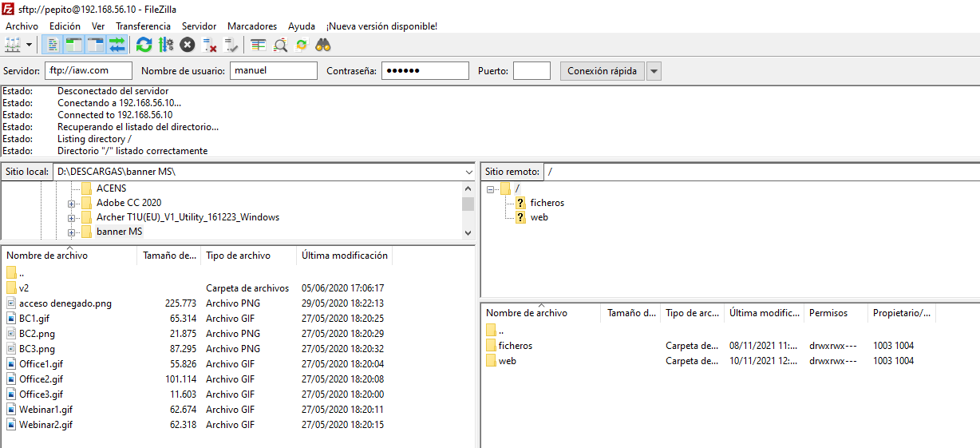Click the Puerto input field
Image resolution: width=980 pixels, height=448 pixels.
531,71
